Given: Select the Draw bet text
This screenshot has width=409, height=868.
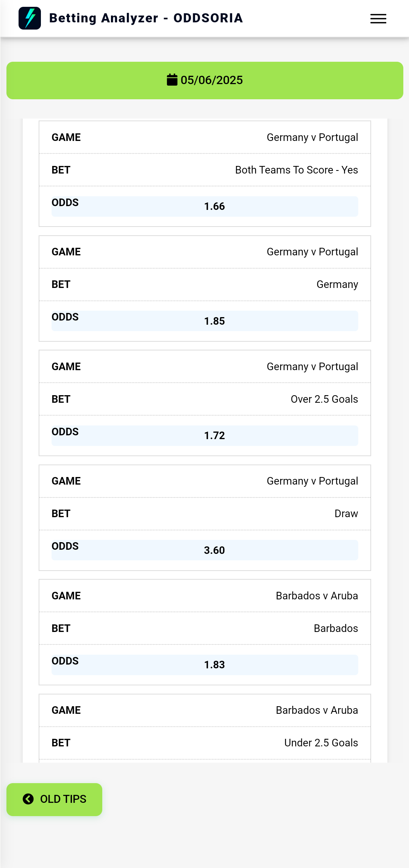Looking at the screenshot, I should 346,514.
